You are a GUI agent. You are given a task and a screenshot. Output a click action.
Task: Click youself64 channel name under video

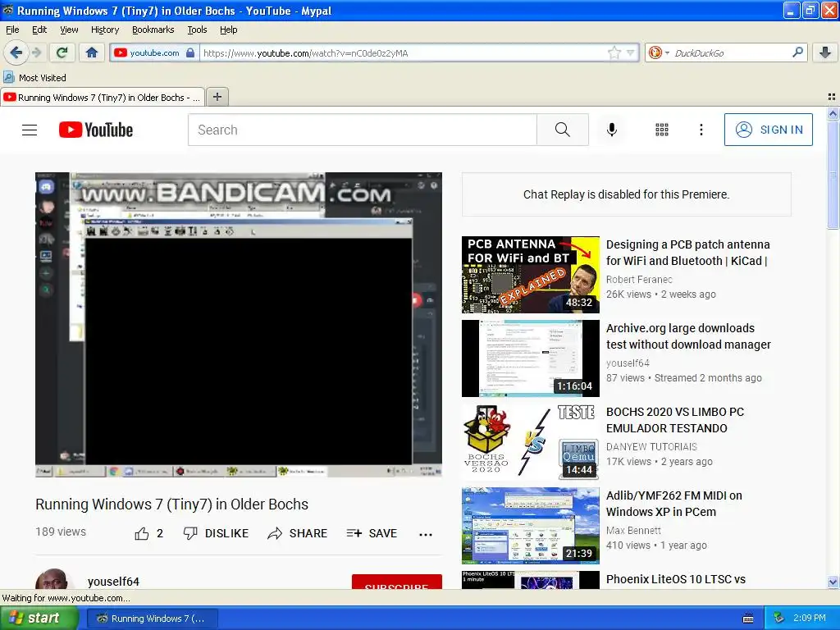[x=113, y=582]
